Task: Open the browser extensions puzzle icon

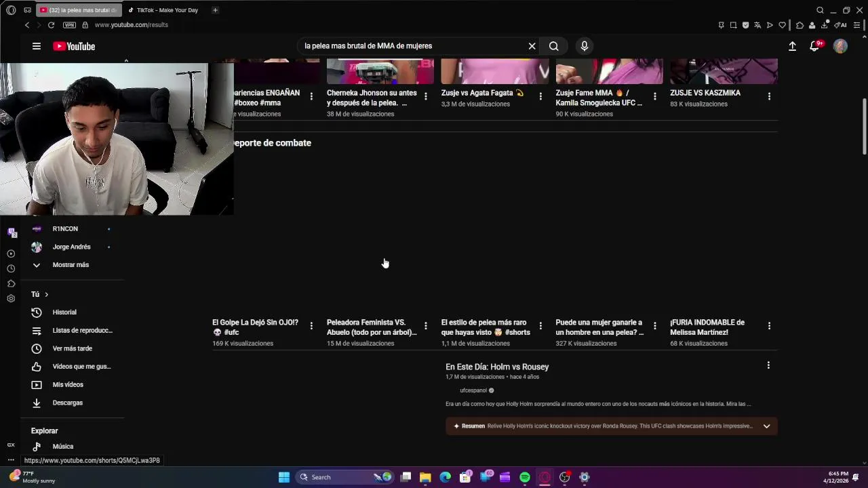Action: coord(800,25)
